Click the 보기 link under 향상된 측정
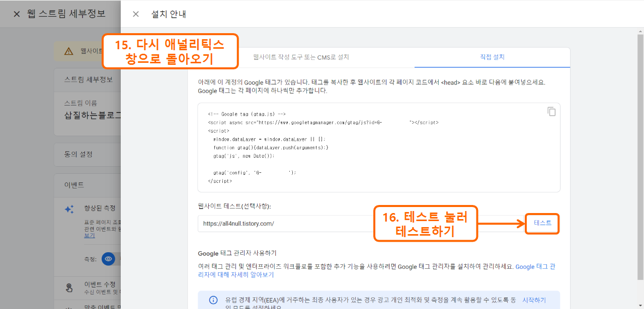 click(89, 235)
